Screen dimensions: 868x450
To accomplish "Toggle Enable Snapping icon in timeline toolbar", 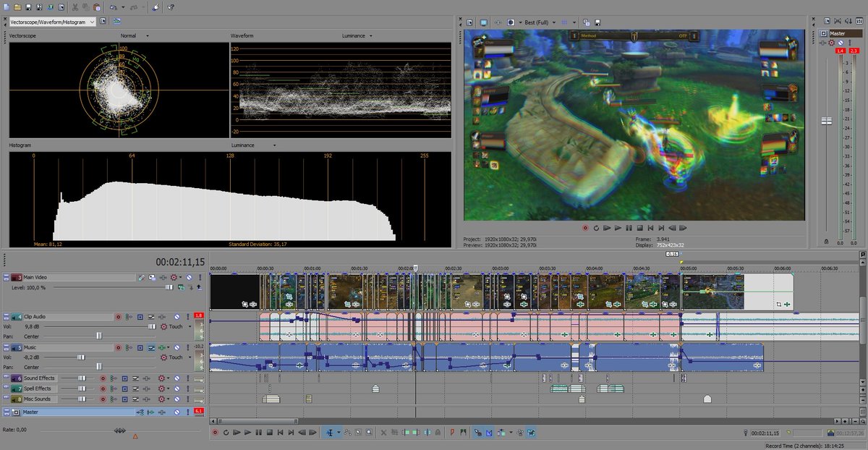I will click(x=478, y=433).
